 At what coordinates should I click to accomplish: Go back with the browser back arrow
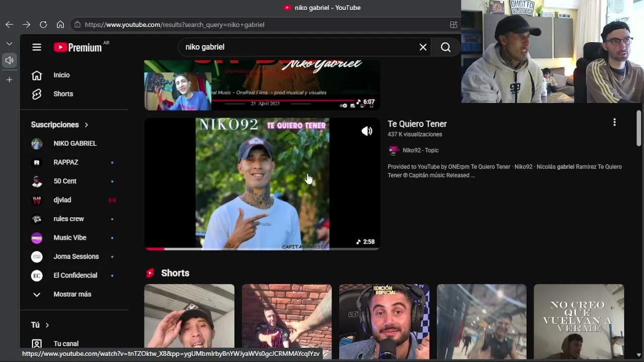click(9, 24)
